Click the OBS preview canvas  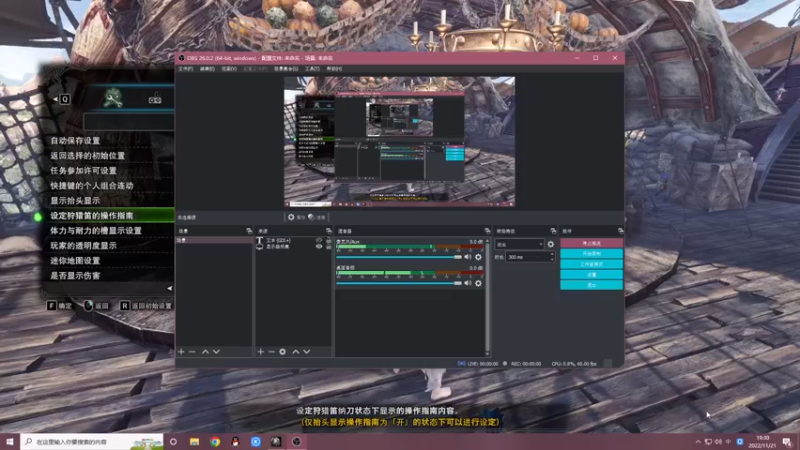(399, 142)
